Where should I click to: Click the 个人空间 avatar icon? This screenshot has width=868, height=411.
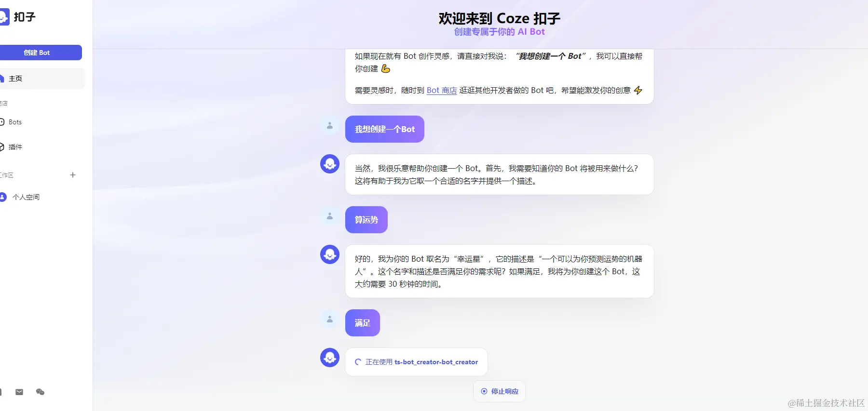click(3, 197)
